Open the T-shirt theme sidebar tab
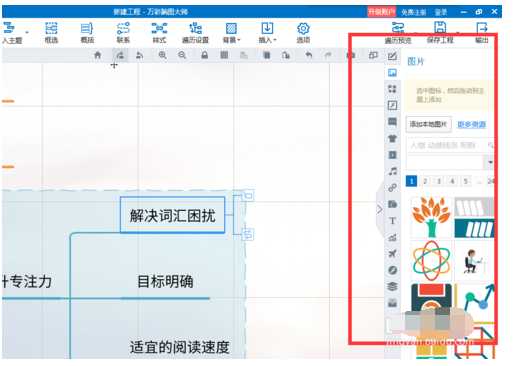The image size is (515, 366). pos(392,138)
